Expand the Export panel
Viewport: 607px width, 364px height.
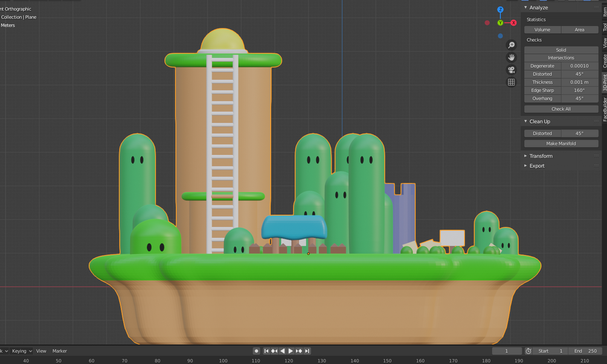(525, 165)
